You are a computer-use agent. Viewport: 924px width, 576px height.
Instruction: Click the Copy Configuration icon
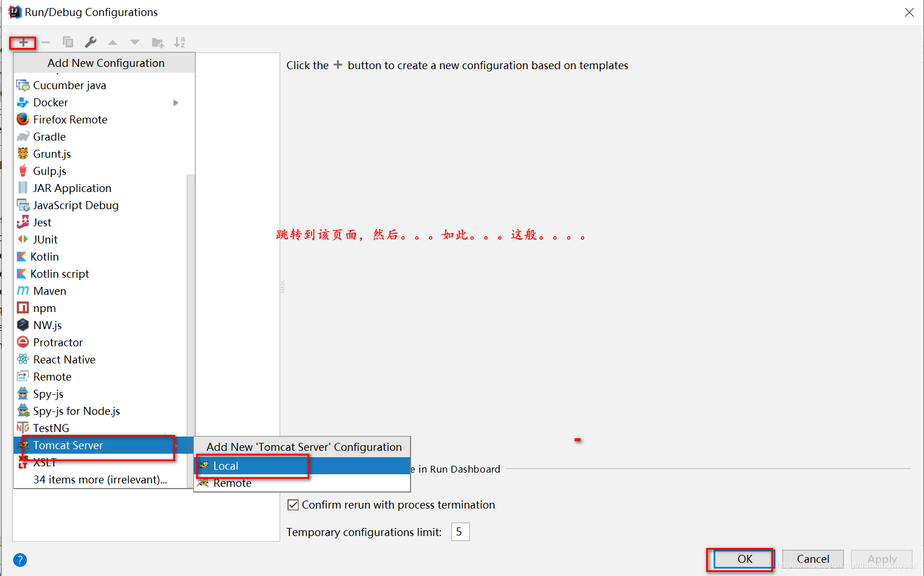(67, 42)
